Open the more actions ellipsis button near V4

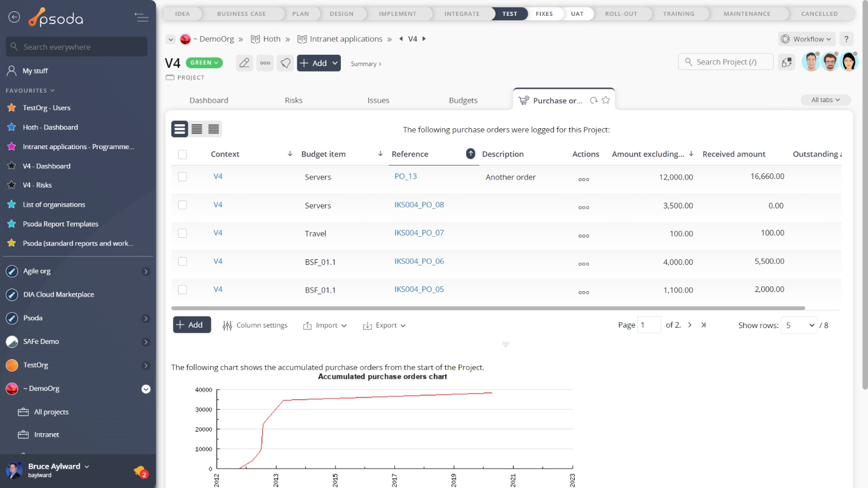point(265,63)
